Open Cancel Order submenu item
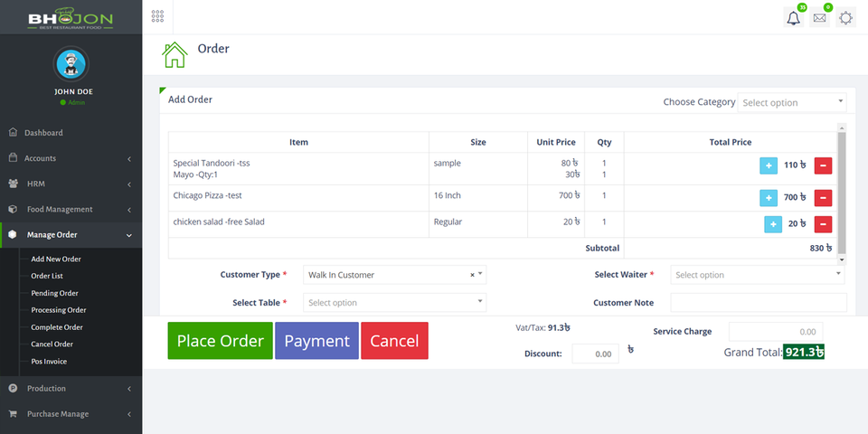The width and height of the screenshot is (868, 434). click(52, 344)
